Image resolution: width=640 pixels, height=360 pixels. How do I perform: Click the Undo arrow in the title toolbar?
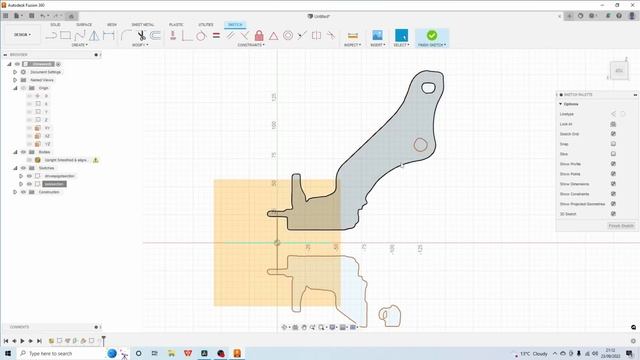pos(42,16)
